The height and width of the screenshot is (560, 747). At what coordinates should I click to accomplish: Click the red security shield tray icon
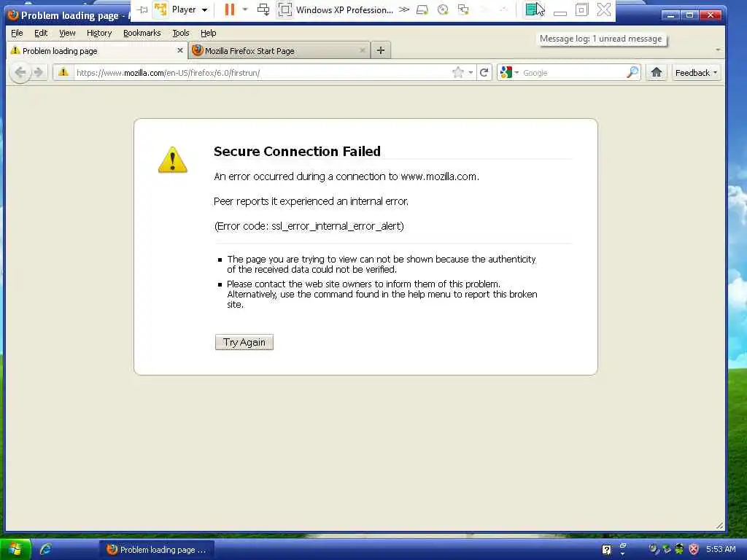coord(694,550)
